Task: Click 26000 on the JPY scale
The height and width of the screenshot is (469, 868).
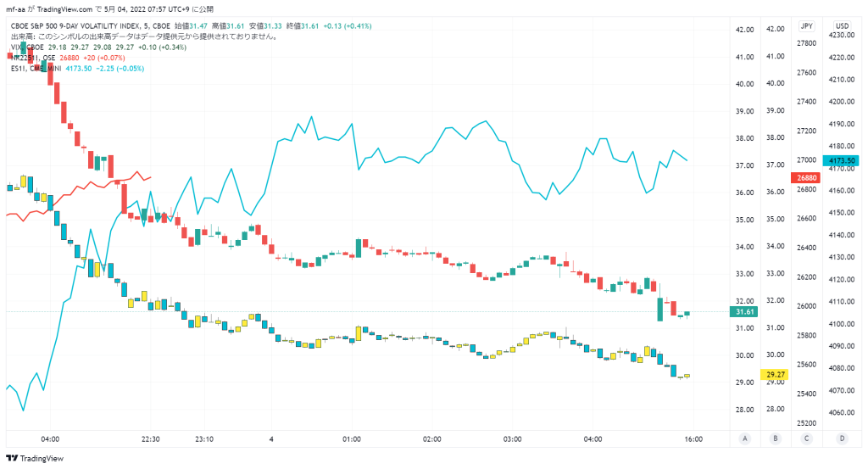Action: (806, 306)
